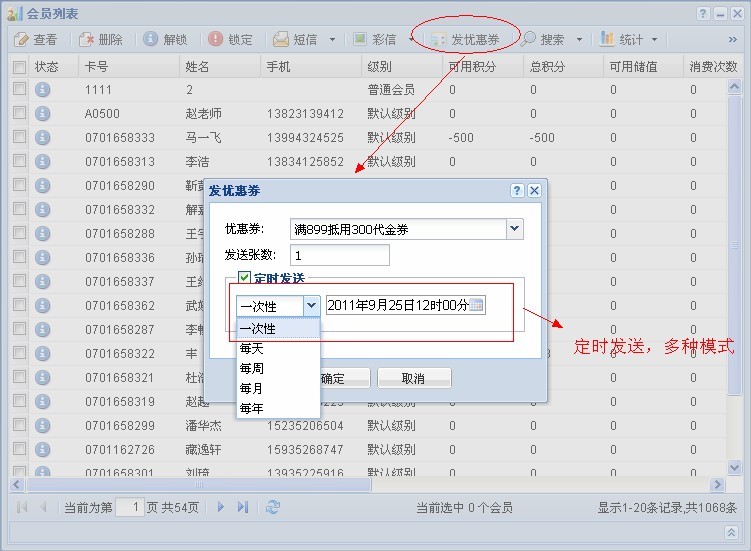
Task: Go to the next page using the arrow
Action: 221,508
